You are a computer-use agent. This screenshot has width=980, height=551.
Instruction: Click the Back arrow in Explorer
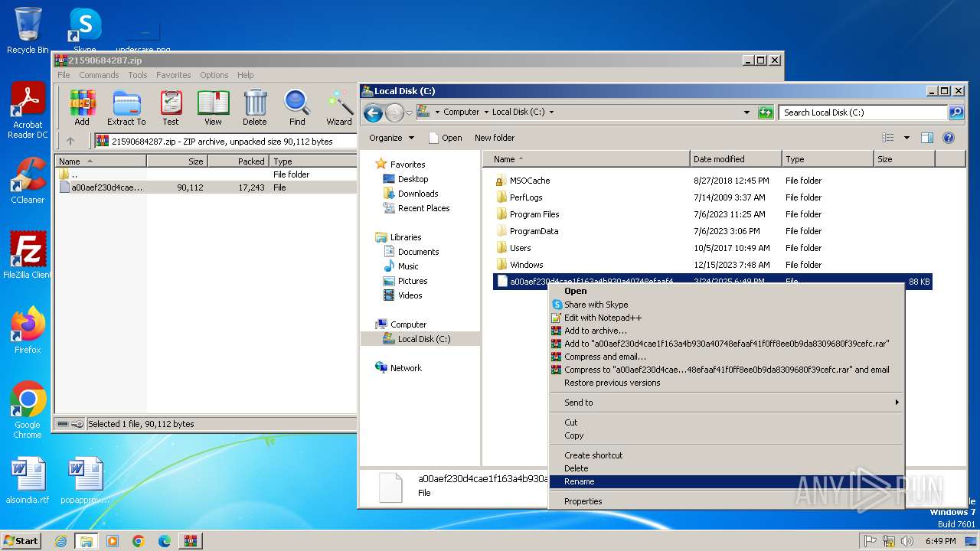point(373,113)
